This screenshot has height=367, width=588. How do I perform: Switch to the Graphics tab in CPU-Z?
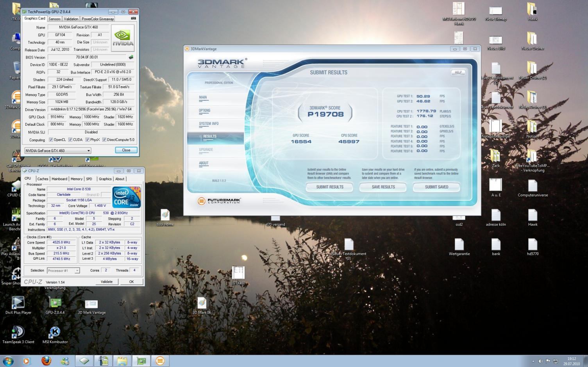105,179
